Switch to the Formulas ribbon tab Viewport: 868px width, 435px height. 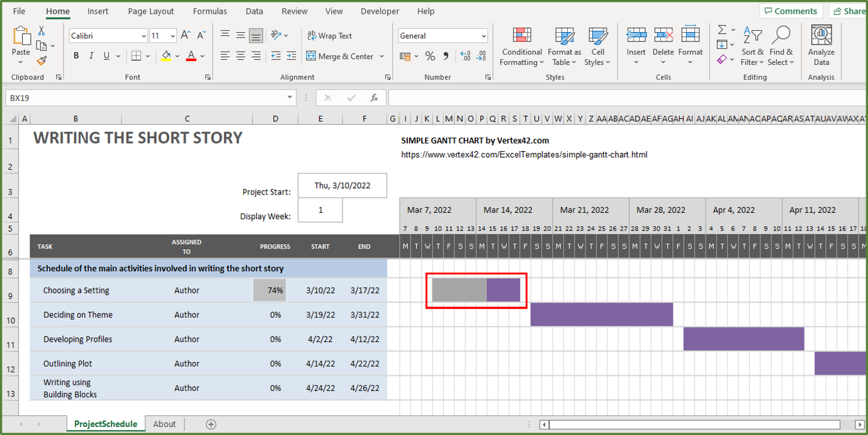pos(210,11)
